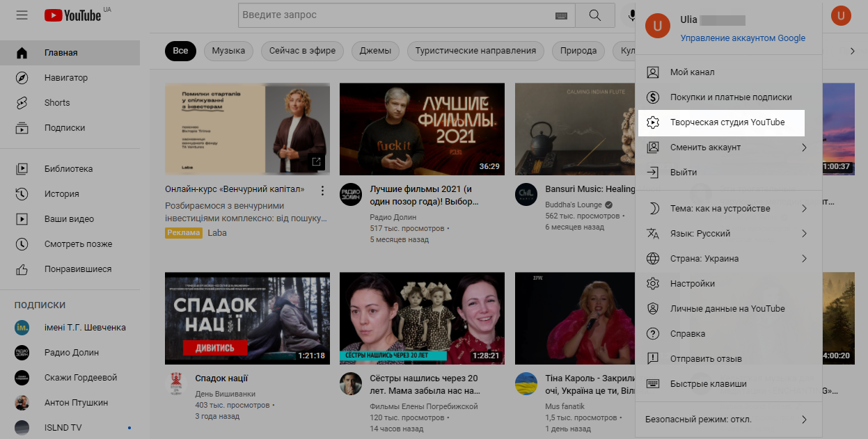Click the chips row next arrow
The width and height of the screenshot is (868, 439).
(852, 51)
